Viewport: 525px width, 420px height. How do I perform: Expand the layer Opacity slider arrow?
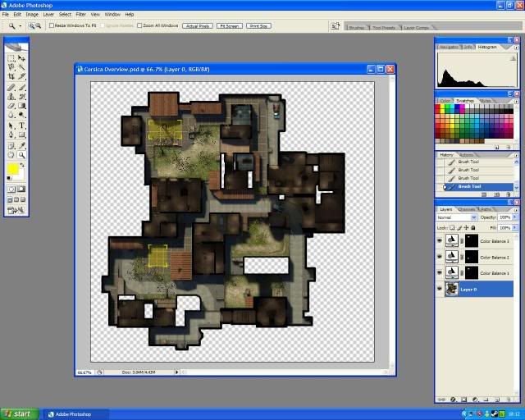tap(515, 217)
